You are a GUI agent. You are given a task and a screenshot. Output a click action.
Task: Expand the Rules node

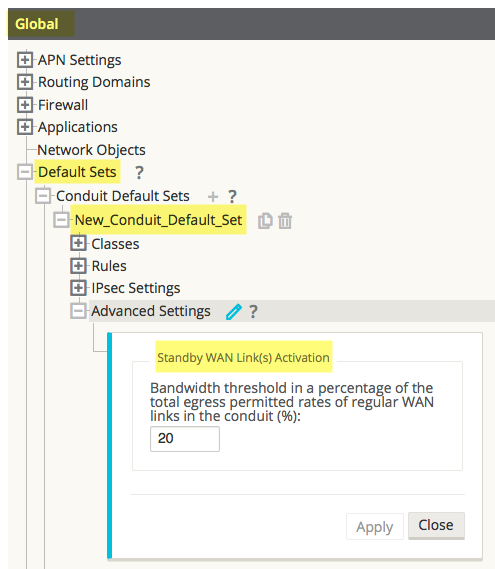(x=78, y=266)
